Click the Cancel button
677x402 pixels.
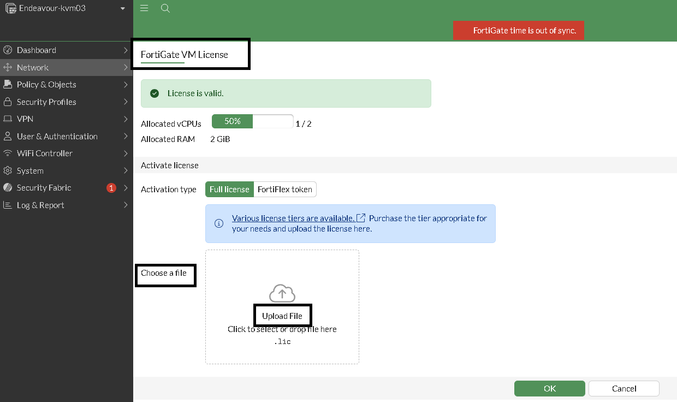(x=624, y=388)
